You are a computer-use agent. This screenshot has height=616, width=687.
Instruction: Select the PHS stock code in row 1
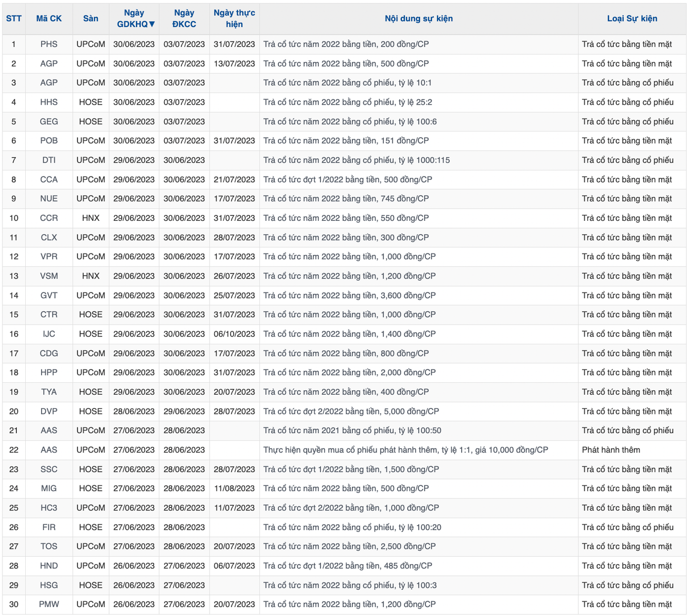click(x=49, y=44)
